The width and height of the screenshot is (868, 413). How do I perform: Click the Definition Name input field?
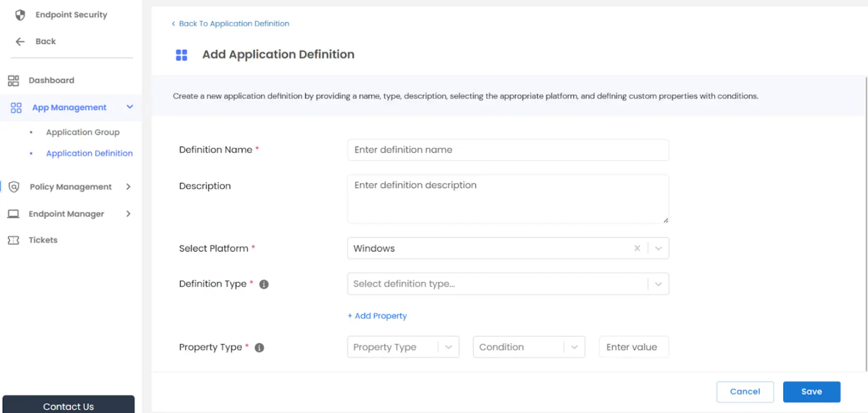click(x=508, y=150)
